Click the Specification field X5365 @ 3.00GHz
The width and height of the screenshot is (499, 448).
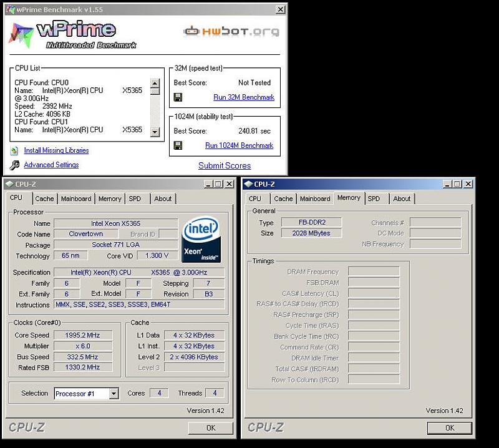(139, 272)
